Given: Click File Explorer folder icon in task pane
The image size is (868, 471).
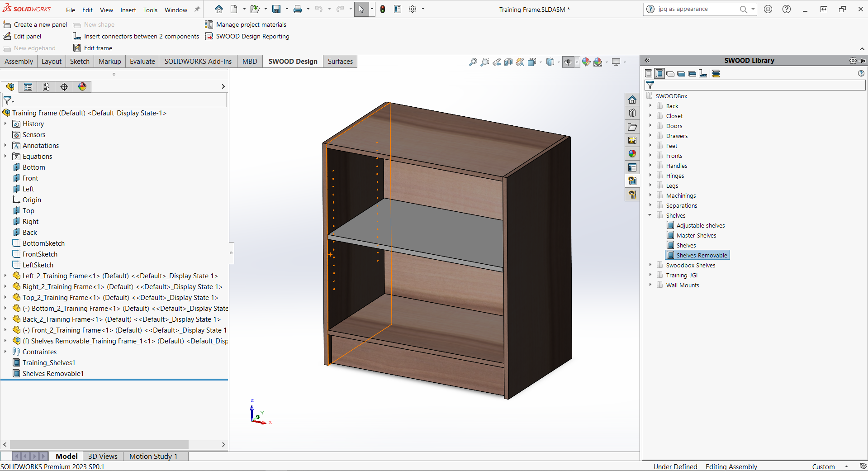Looking at the screenshot, I should [632, 127].
